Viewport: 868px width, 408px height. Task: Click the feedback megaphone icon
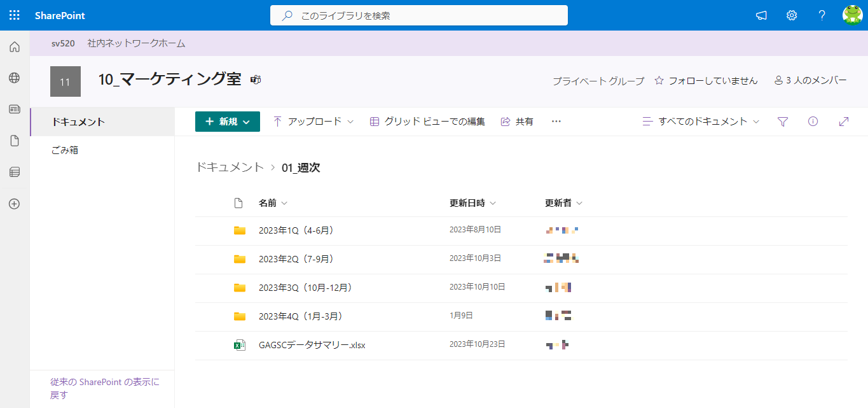[761, 15]
